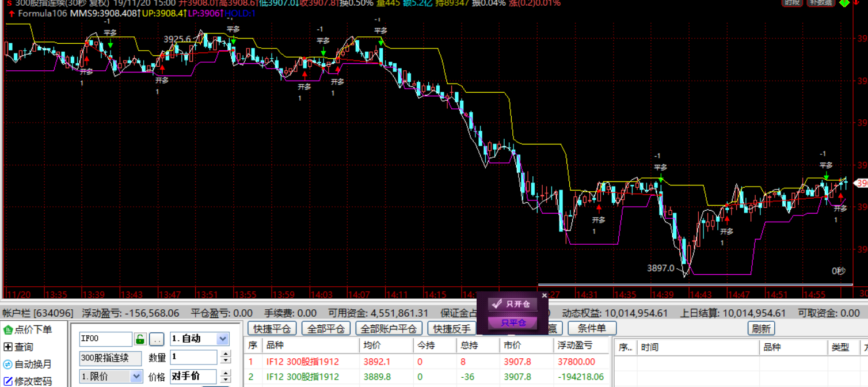868x387 pixels.
Task: Click 浮动盈亏 -156,568.06 in account bar
Action: coord(131,313)
